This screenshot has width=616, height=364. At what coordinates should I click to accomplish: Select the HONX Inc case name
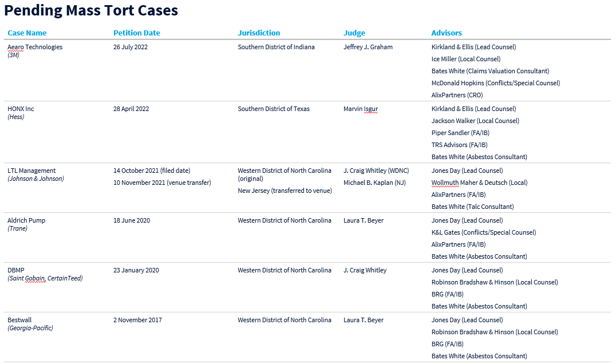point(21,109)
